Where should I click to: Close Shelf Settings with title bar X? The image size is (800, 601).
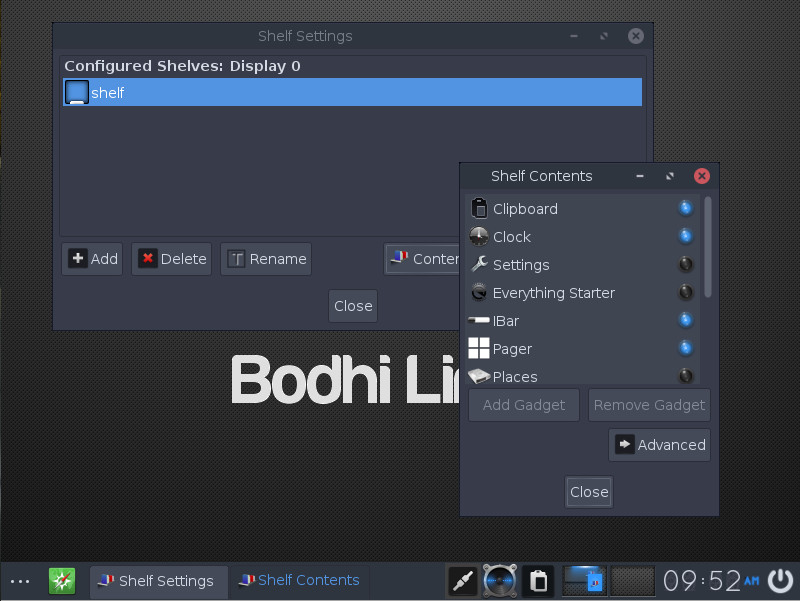636,36
